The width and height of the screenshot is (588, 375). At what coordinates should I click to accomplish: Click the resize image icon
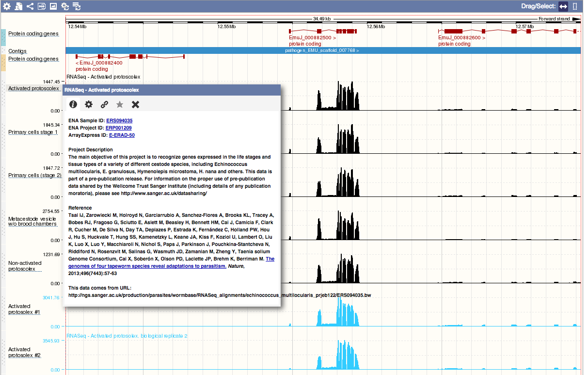point(42,6)
